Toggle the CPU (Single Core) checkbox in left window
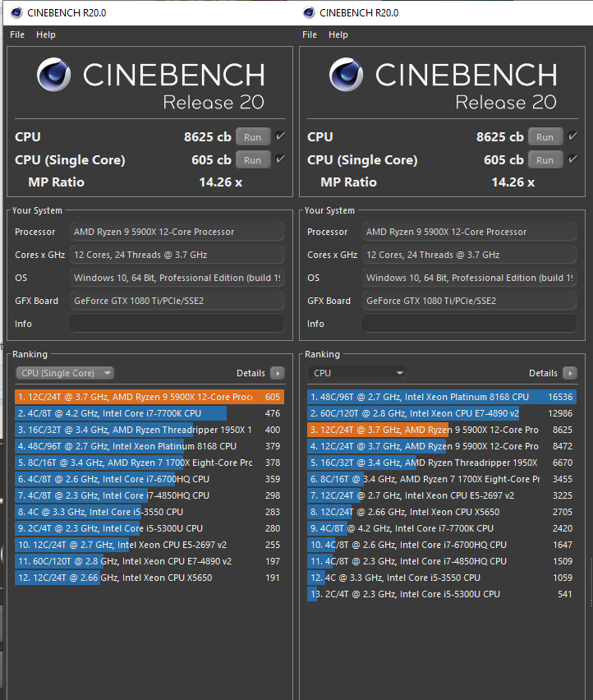Viewport: 593px width, 700px height. (x=280, y=159)
